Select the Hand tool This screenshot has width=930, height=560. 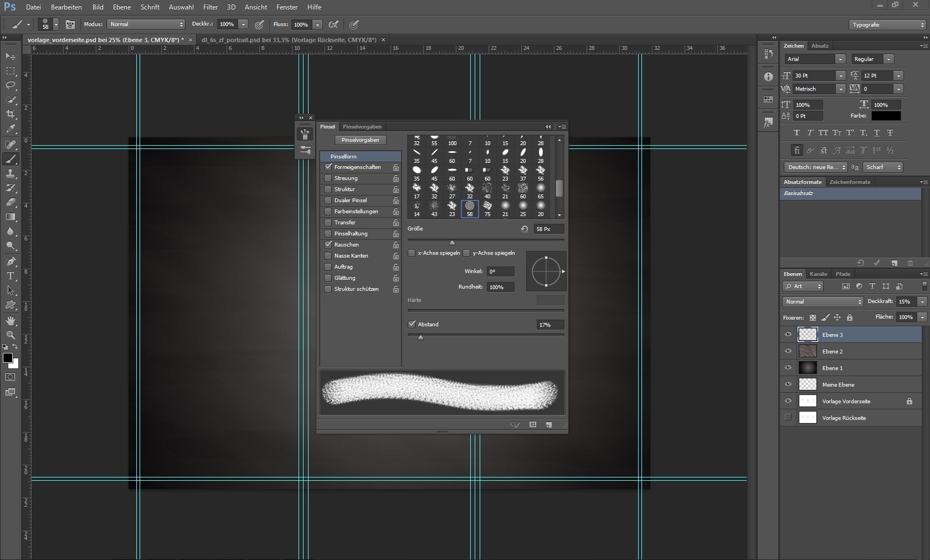tap(11, 321)
